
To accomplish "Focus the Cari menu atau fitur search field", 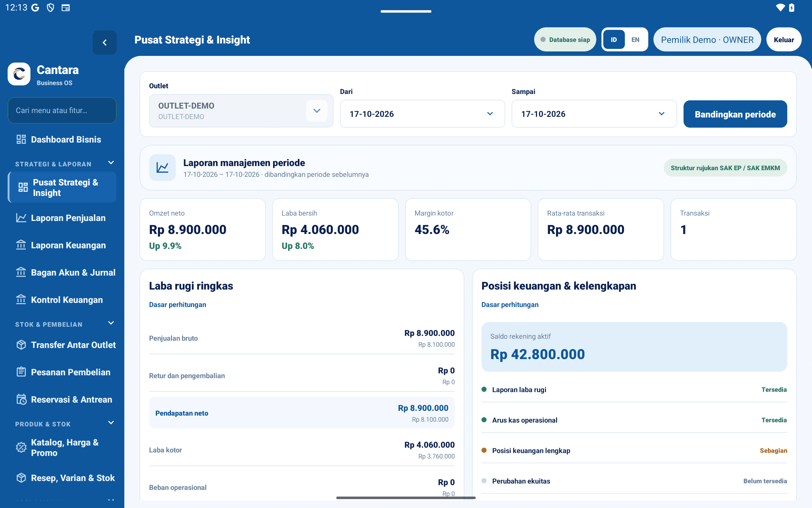I will 62,110.
